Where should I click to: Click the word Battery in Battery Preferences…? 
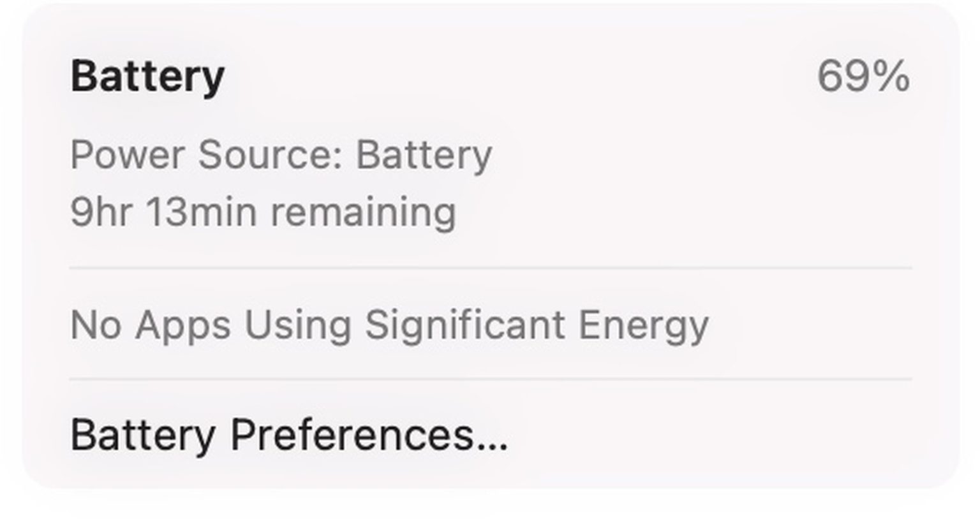point(142,435)
